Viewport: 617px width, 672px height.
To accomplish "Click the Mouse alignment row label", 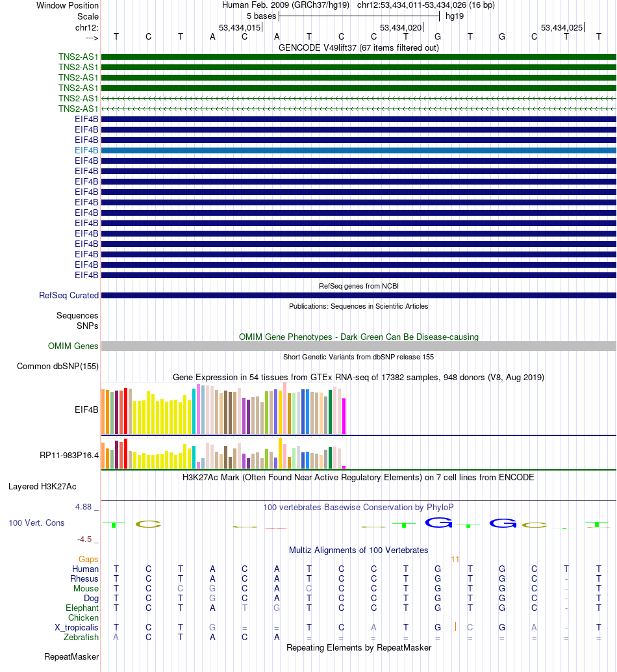I will coord(86,588).
